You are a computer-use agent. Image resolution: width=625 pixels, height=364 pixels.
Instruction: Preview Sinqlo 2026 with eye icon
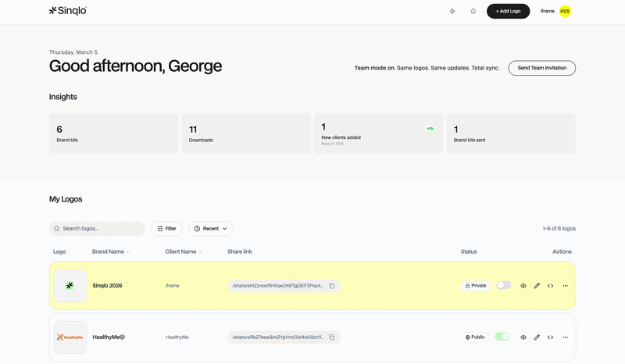point(523,286)
